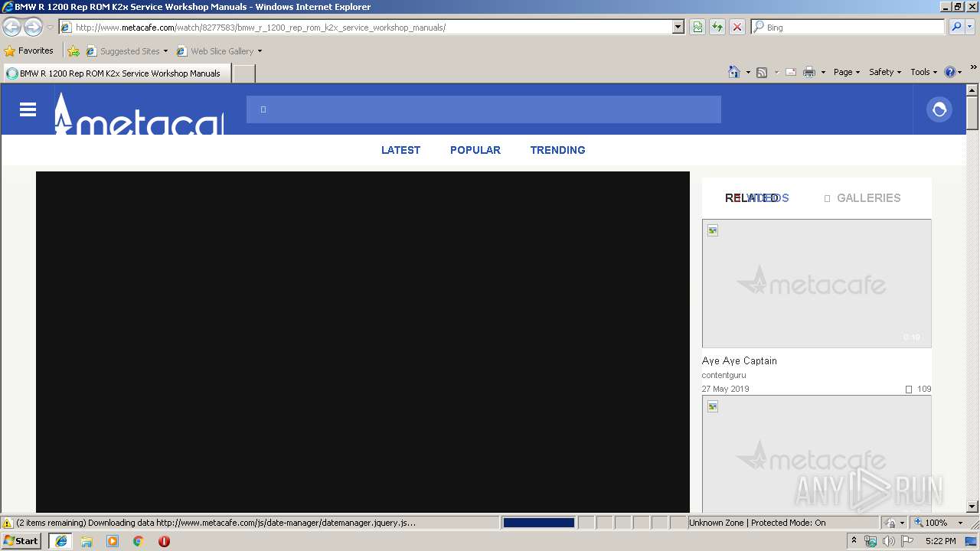
Task: Click the Read Mail toolbar icon
Action: [x=791, y=72]
